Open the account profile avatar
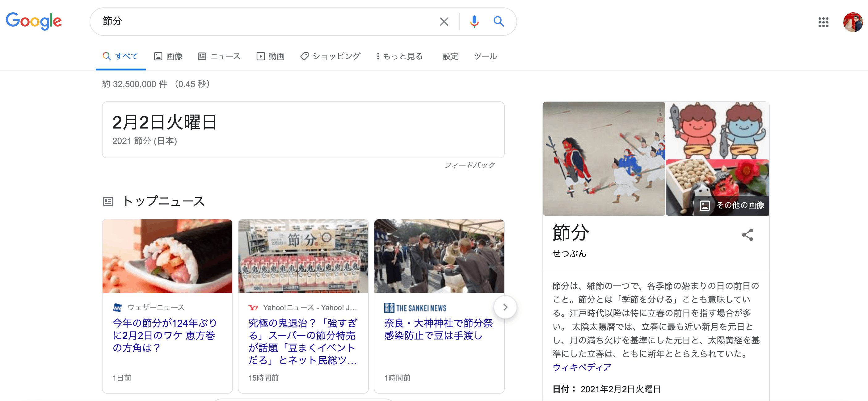 tap(853, 22)
